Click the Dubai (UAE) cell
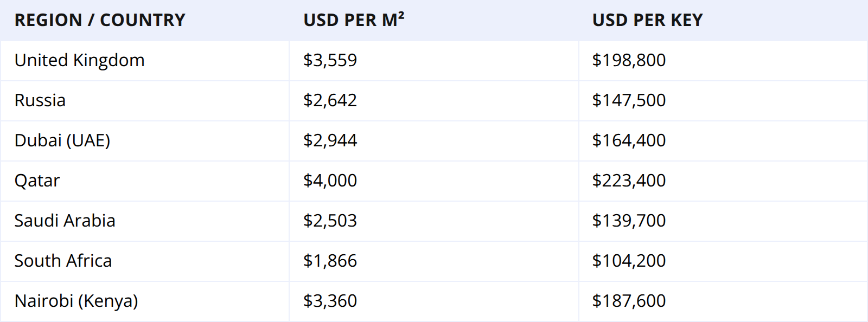Image resolution: width=868 pixels, height=322 pixels. tap(62, 140)
